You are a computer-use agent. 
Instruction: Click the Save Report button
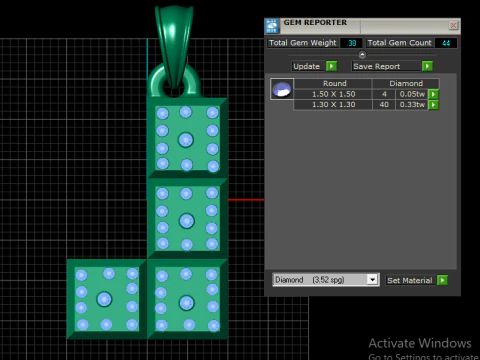click(386, 66)
